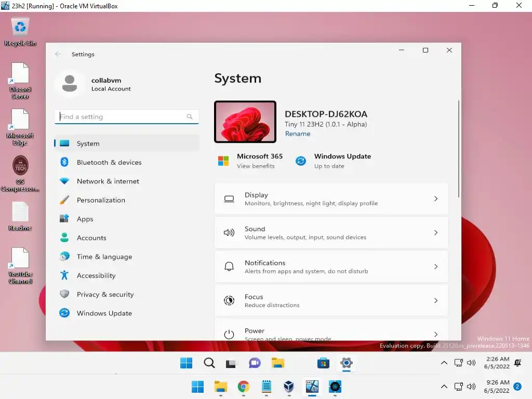
Task: Expand the Focus settings chevron
Action: (436, 301)
